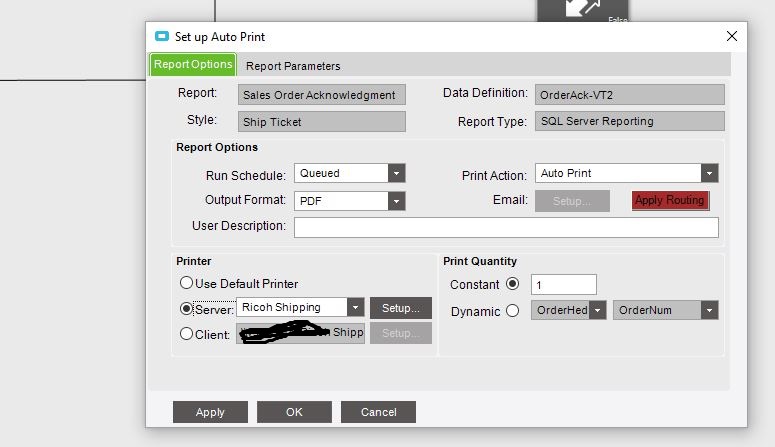Image resolution: width=775 pixels, height=447 pixels.
Task: Open Server printer Setup button
Action: 401,308
